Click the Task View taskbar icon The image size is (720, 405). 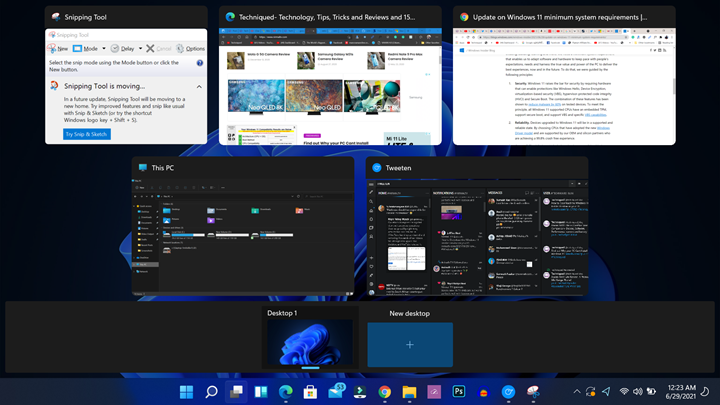236,392
